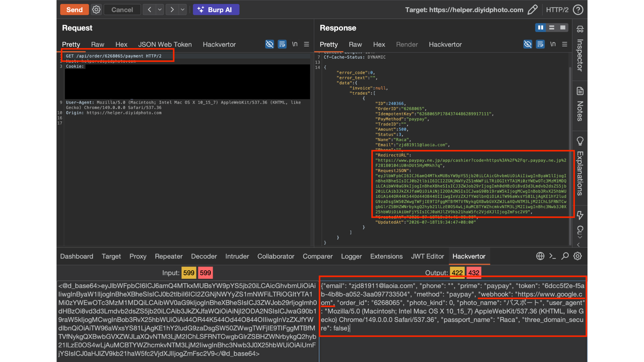
Task: Expand the back history dropdown arrow
Action: [x=160, y=10]
